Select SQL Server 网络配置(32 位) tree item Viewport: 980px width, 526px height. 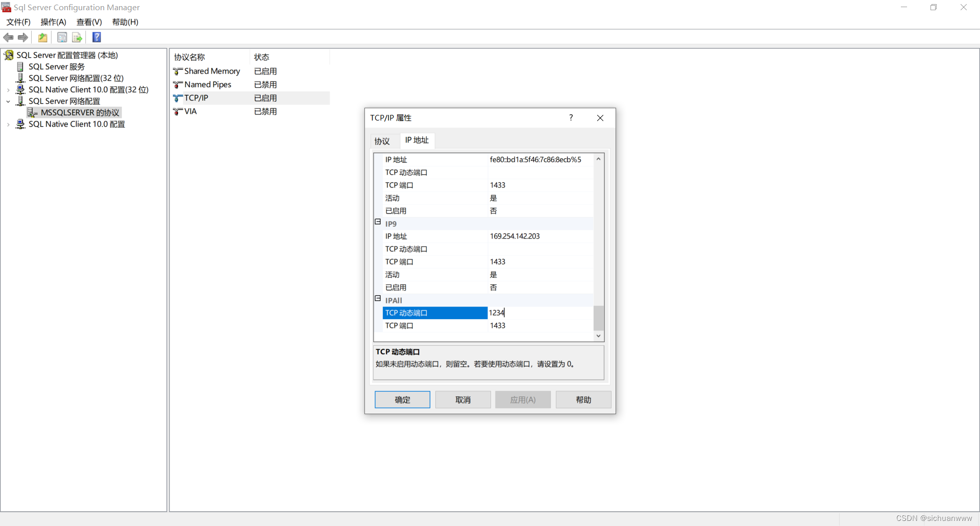click(76, 78)
